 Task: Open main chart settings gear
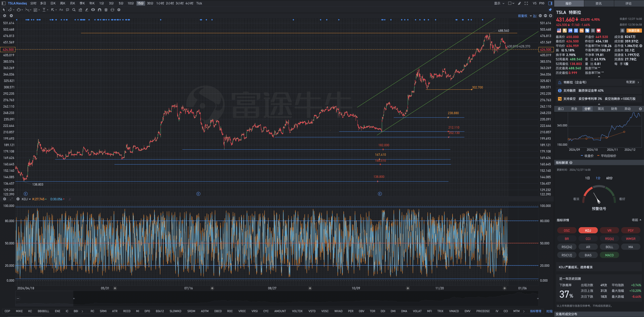5,16
